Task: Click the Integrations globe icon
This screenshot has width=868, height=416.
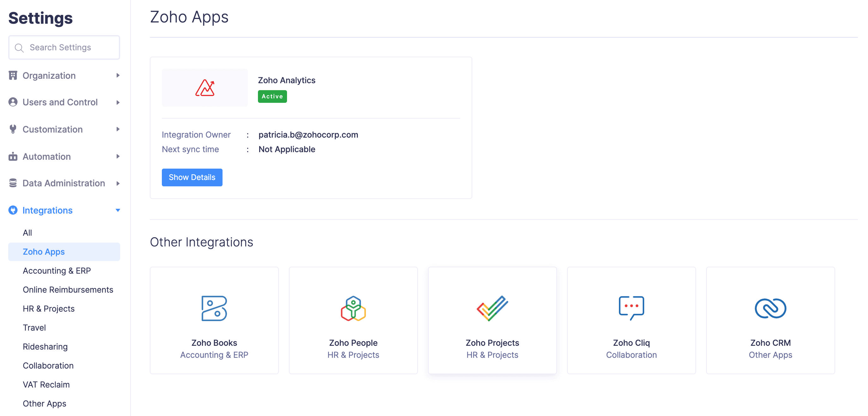Action: (13, 210)
